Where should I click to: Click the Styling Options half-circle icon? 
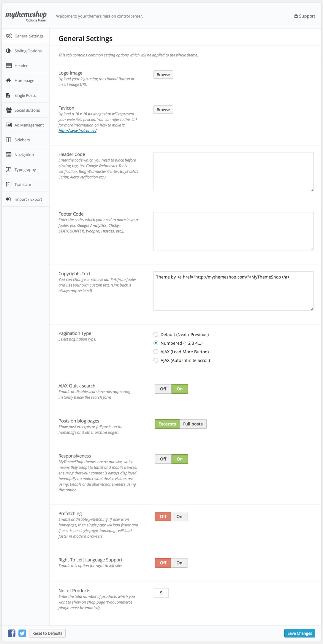click(x=9, y=51)
